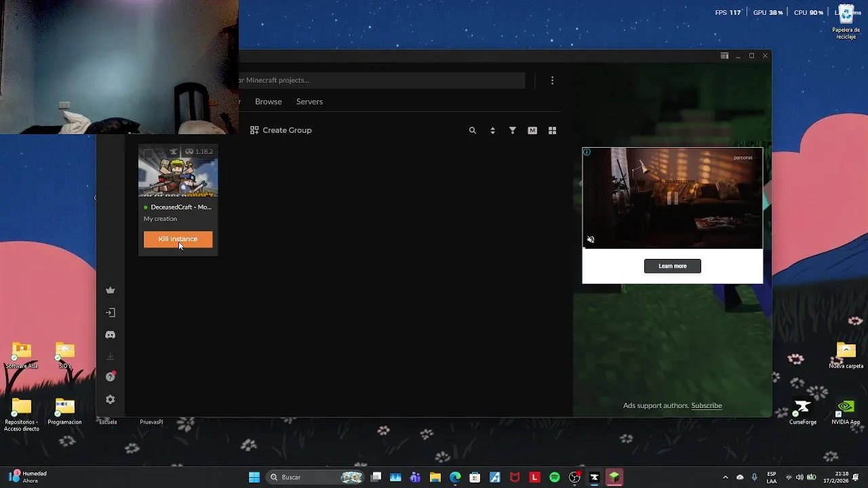Click the Subscribe link
Screen dimensions: 868x488
(x=707, y=405)
